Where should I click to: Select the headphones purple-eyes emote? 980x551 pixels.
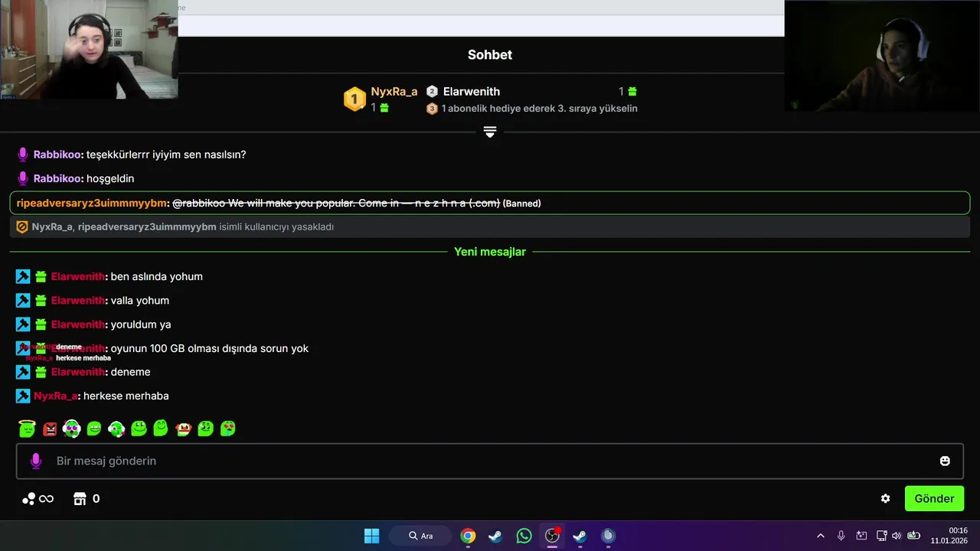click(x=72, y=429)
